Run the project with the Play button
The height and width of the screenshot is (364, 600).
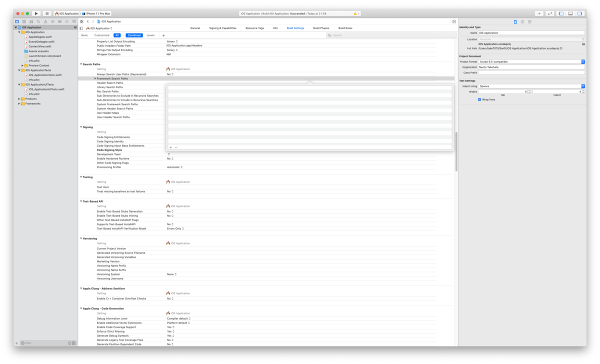coord(36,13)
